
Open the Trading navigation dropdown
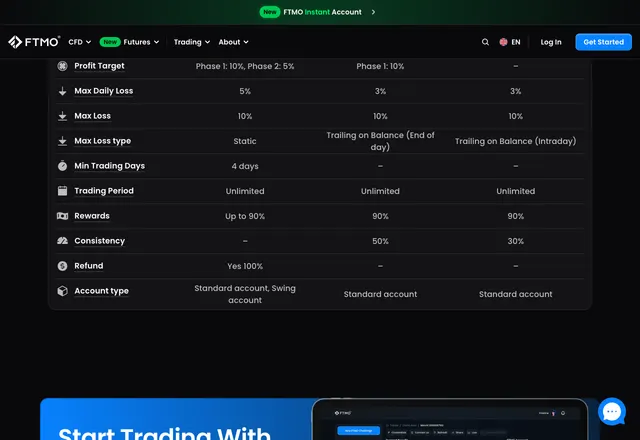click(x=192, y=42)
